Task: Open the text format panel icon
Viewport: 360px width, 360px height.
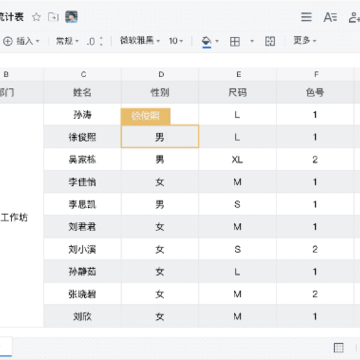Action: (x=330, y=17)
